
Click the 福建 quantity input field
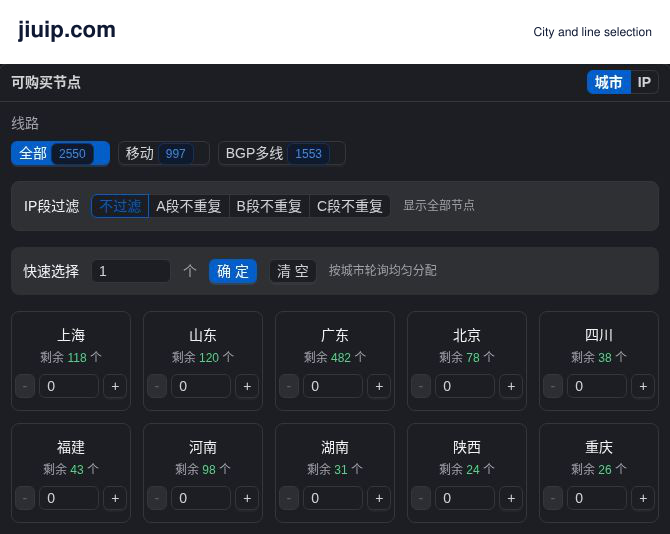click(x=69, y=498)
